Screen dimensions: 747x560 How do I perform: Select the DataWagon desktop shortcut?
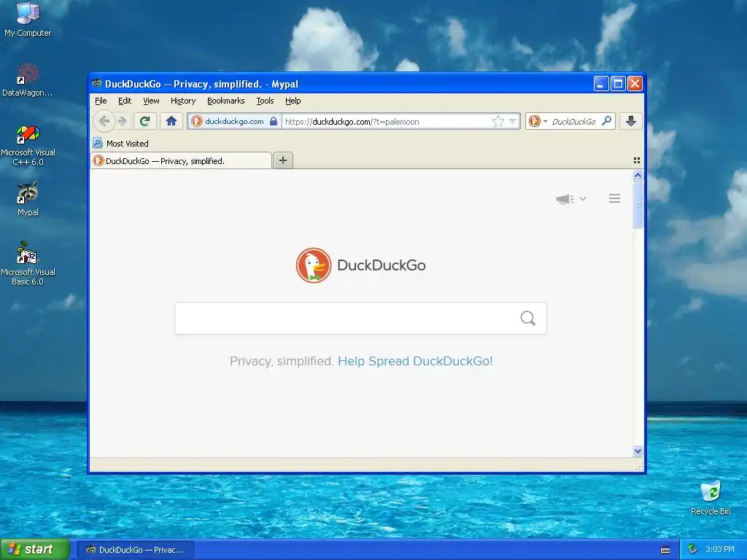pyautogui.click(x=28, y=80)
